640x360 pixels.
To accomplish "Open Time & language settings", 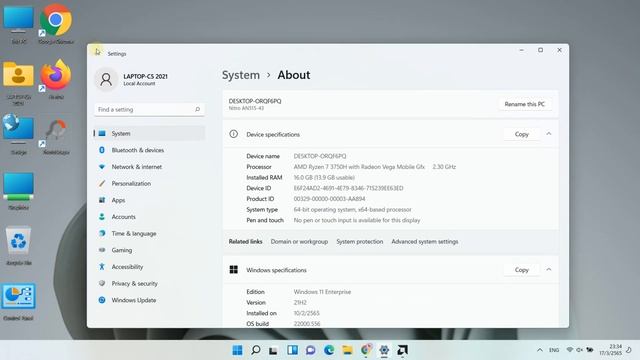I will click(149, 233).
